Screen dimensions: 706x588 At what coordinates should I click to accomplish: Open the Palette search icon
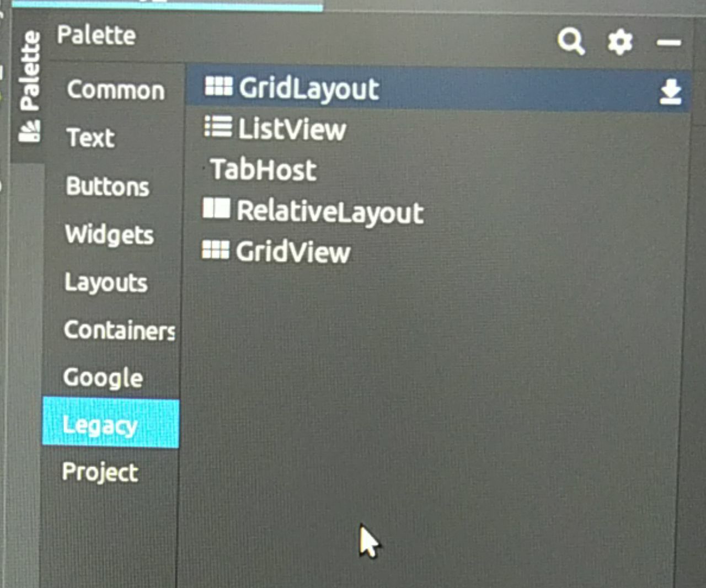coord(571,41)
